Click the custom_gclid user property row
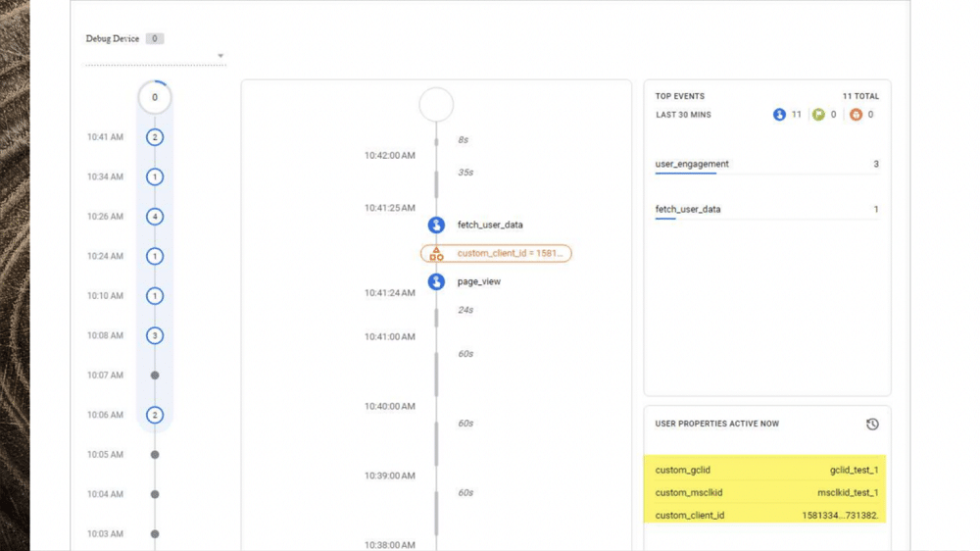980x551 pixels. click(x=765, y=471)
